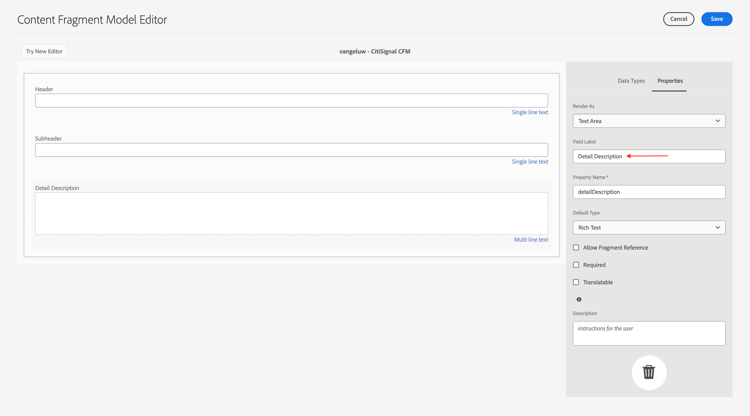Select the Subheader field
Viewport: 750px width, 416px height.
291,150
